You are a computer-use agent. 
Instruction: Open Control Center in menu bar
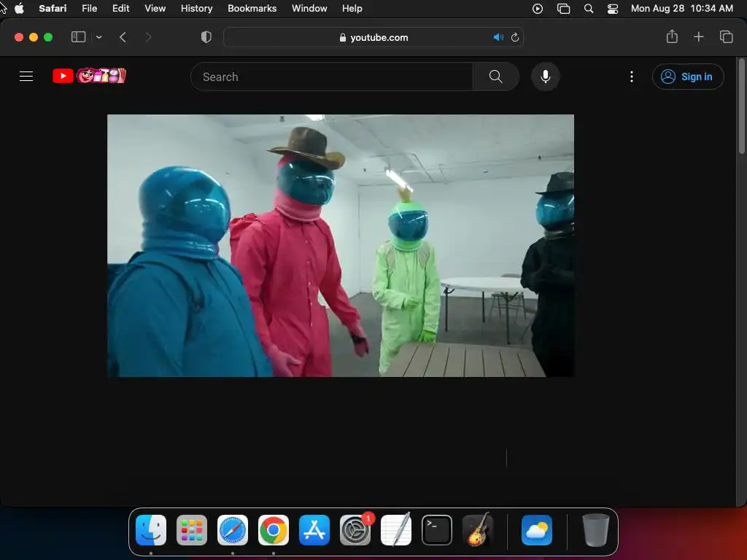point(613,9)
